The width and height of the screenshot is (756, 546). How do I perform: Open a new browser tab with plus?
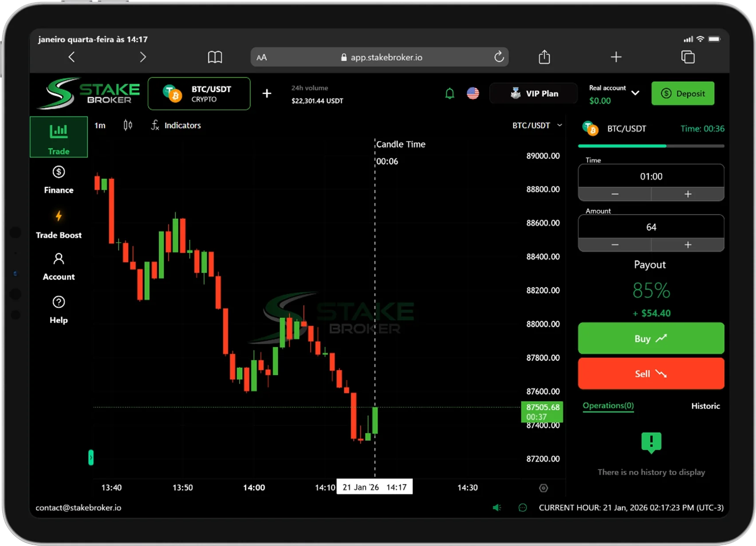point(616,57)
